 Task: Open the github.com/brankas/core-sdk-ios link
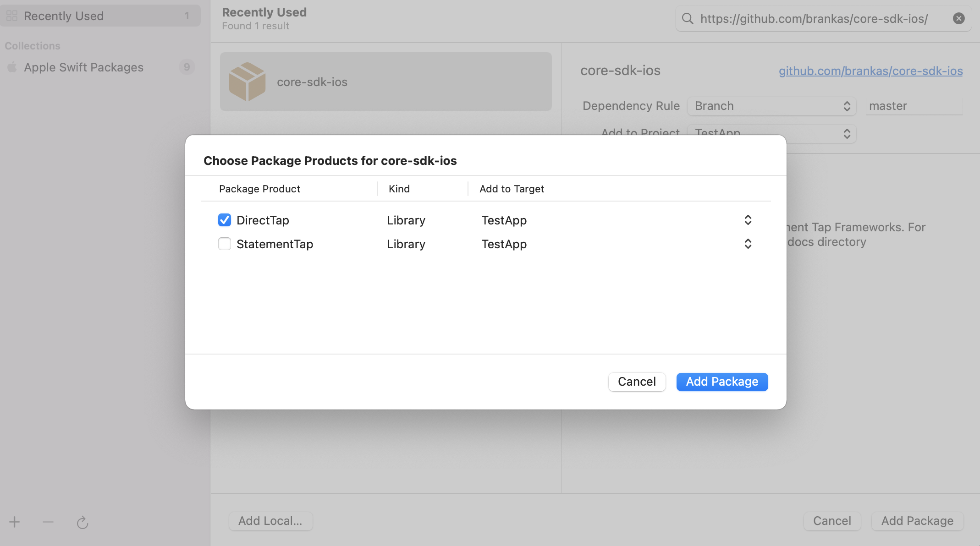coord(870,71)
